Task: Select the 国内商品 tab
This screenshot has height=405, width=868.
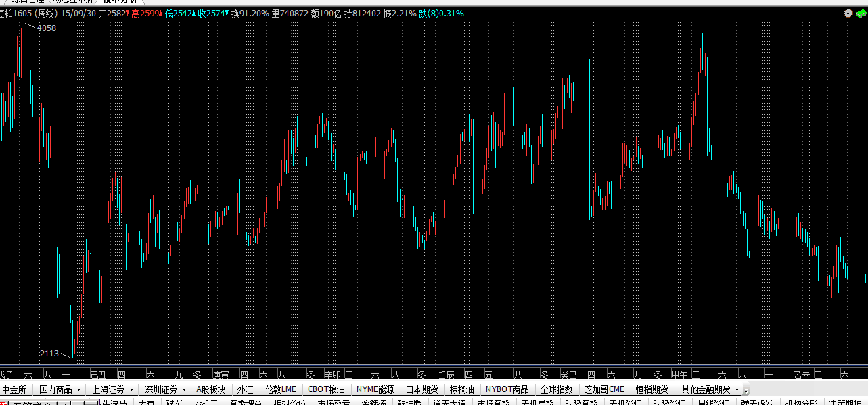Action: pos(55,389)
